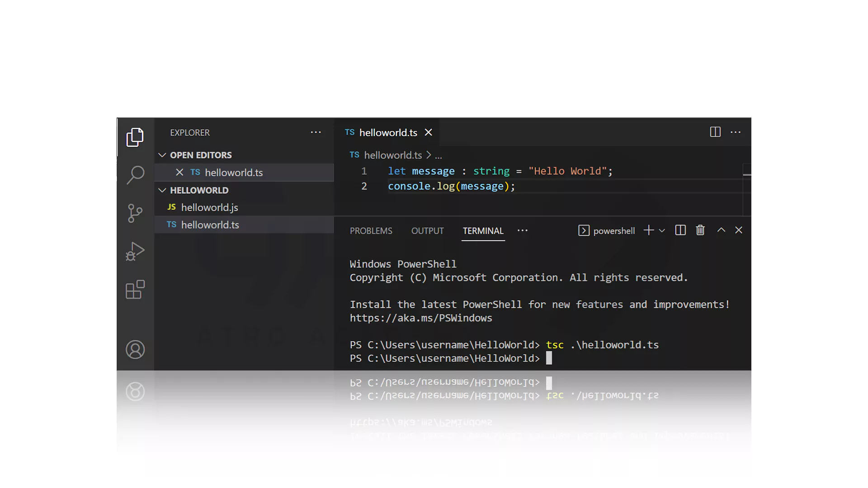Image resolution: width=868 pixels, height=488 pixels.
Task: Split the editor to the right
Action: pos(715,132)
